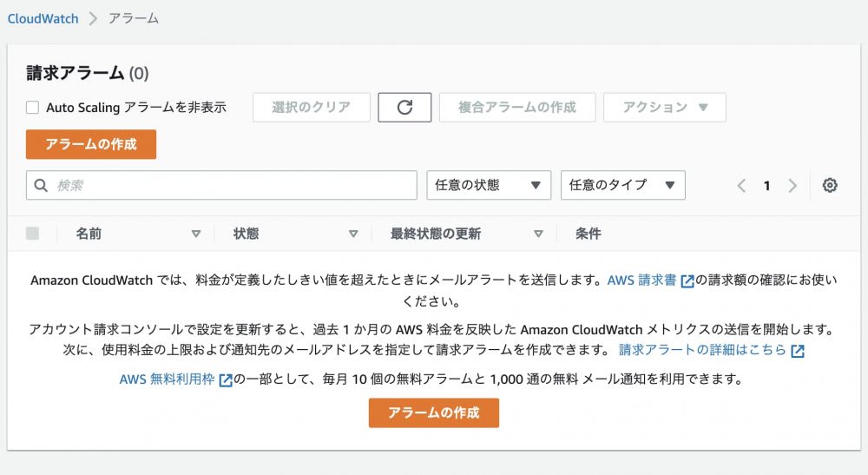
Task: Focus the 検索 search field
Action: pyautogui.click(x=221, y=185)
